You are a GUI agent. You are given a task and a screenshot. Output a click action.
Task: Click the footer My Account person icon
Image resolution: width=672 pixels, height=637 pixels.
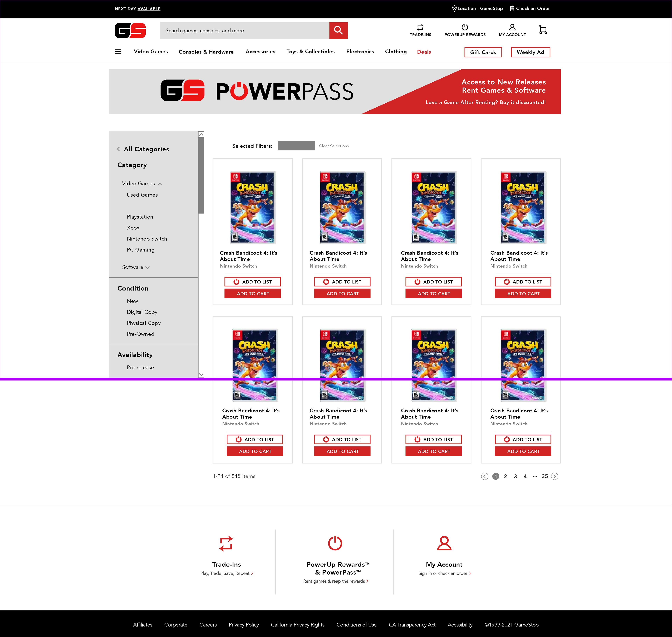point(444,543)
